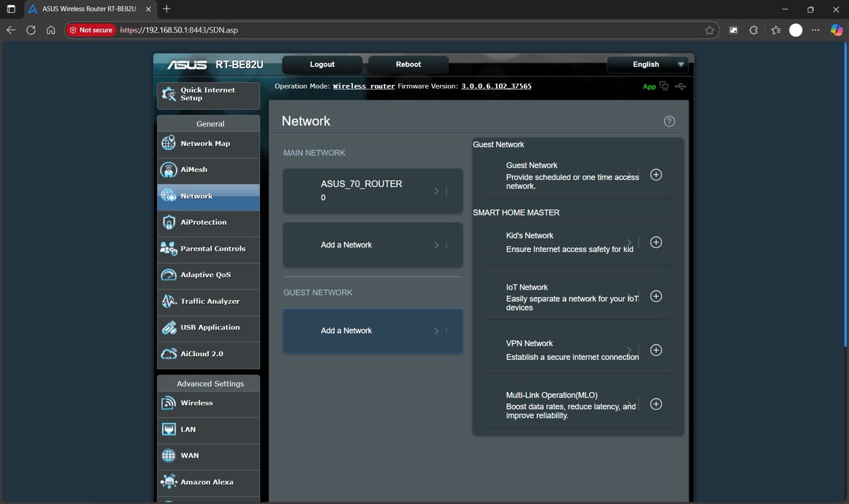The height and width of the screenshot is (504, 849).
Task: Add Multi-Link Operation network with plus icon
Action: click(x=655, y=405)
